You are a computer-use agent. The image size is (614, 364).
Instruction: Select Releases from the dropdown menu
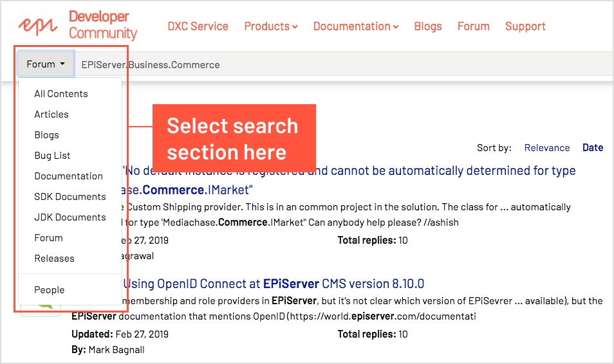55,259
